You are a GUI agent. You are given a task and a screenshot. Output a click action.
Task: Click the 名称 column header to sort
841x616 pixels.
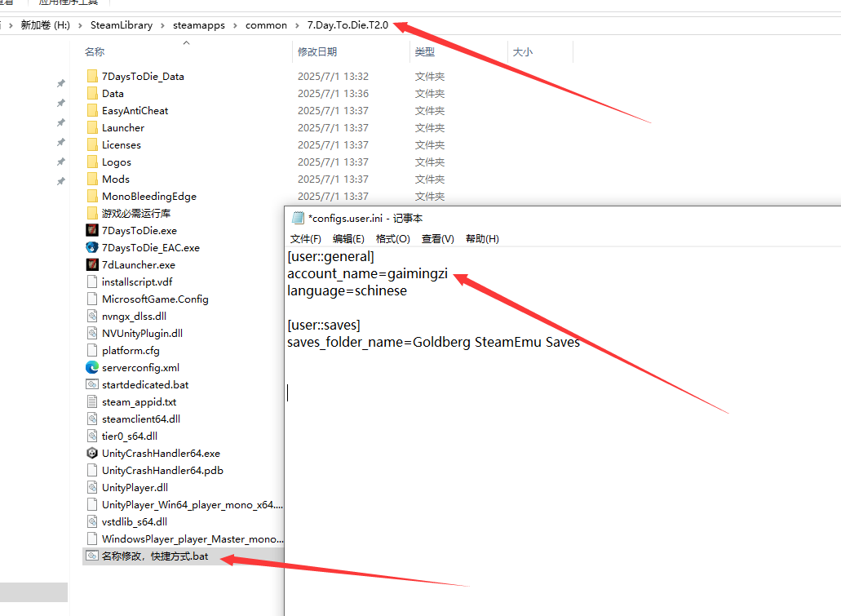(95, 52)
